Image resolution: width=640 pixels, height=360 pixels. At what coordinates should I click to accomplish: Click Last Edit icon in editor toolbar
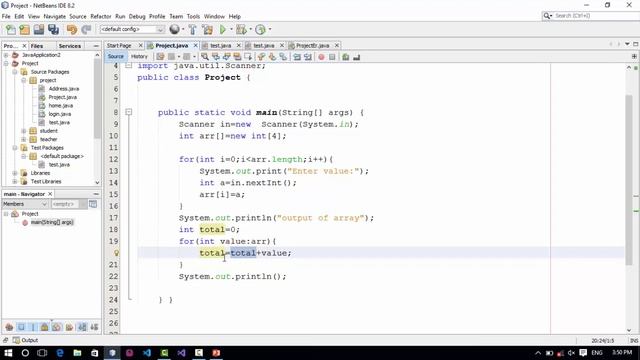(x=160, y=57)
